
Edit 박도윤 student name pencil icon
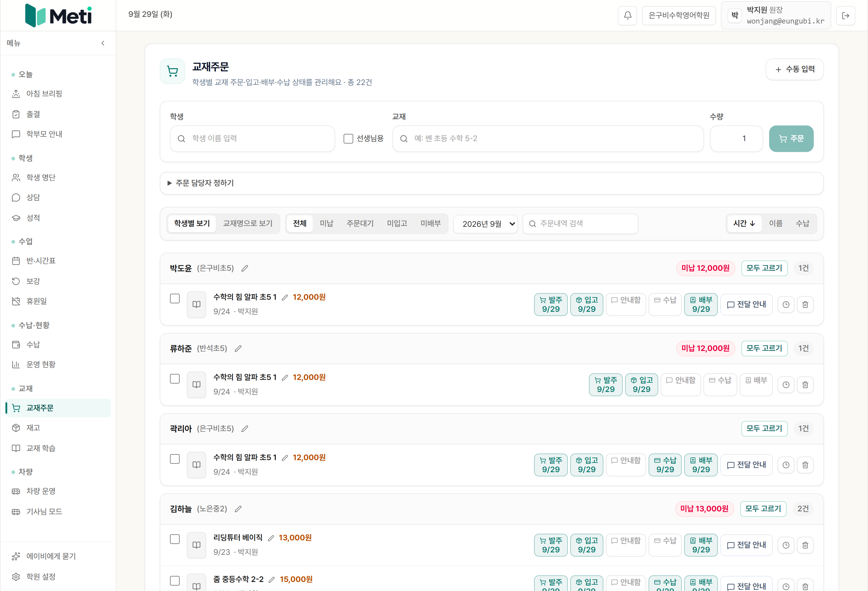pos(245,268)
